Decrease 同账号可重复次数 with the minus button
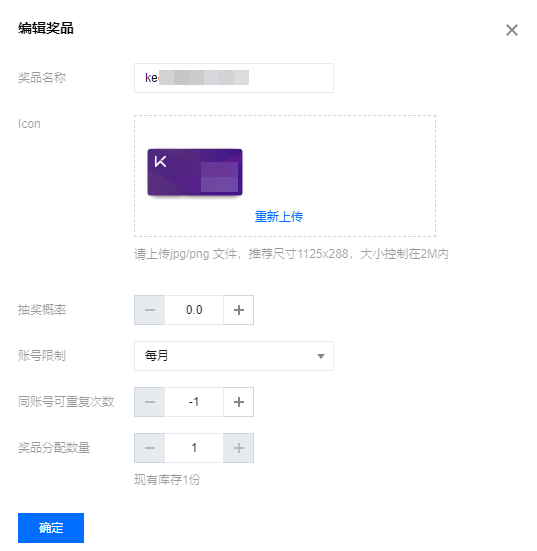The image size is (537, 551). click(149, 402)
